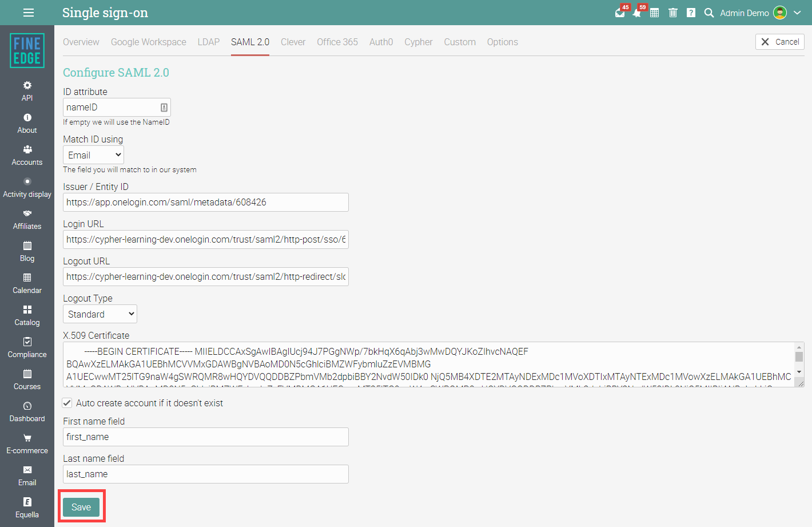Open Equella in the sidebar
The height and width of the screenshot is (527, 812).
click(27, 508)
